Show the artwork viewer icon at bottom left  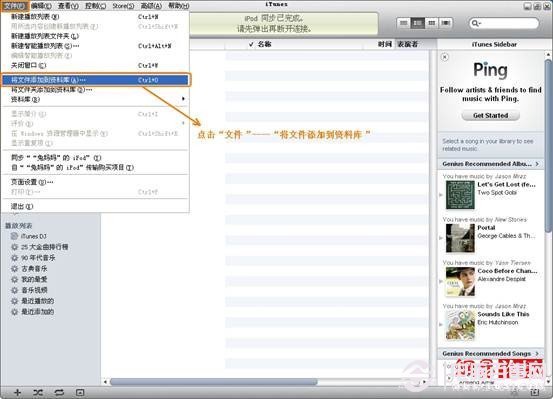coord(80,392)
